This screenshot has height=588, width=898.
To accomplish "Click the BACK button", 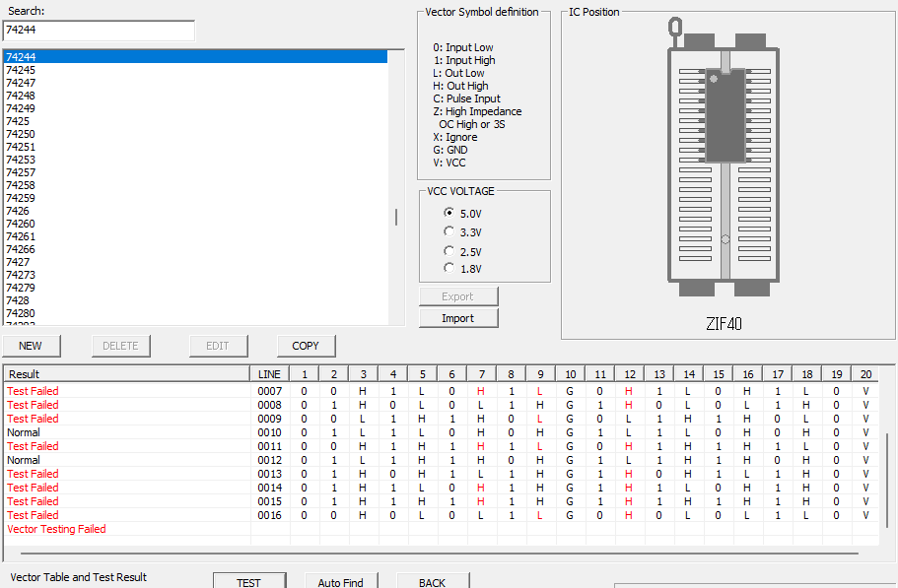I will tap(433, 581).
